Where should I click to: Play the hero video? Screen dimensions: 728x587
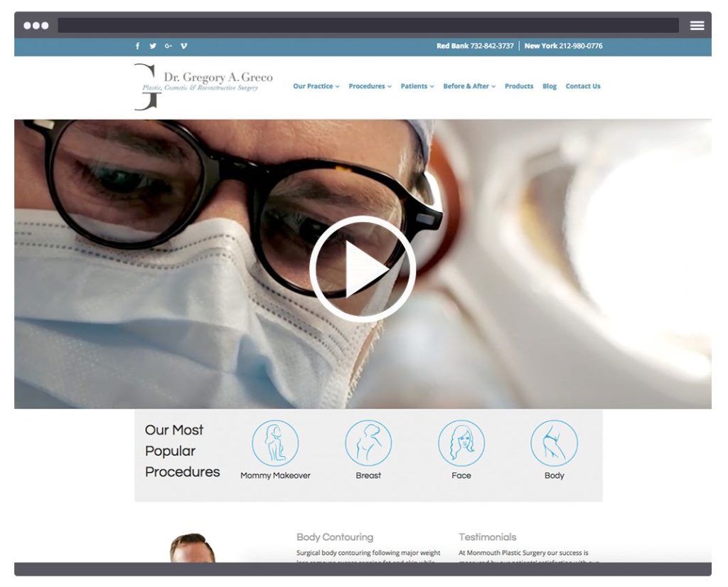click(363, 269)
